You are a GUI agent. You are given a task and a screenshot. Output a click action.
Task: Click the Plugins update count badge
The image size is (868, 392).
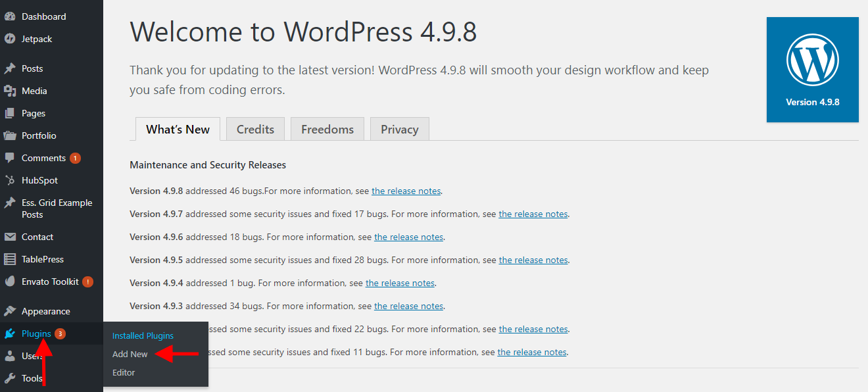(60, 333)
